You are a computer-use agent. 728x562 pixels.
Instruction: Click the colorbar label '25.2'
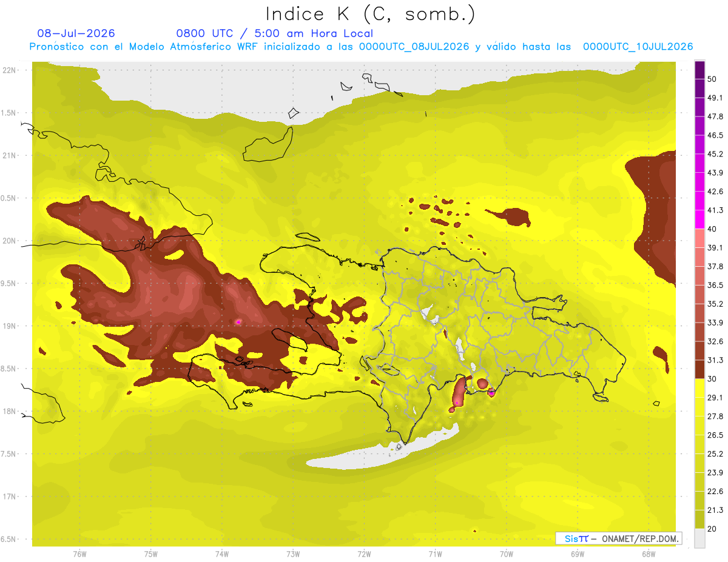pyautogui.click(x=715, y=454)
